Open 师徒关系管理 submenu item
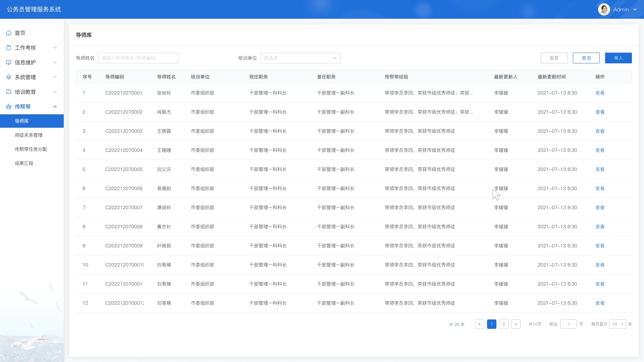 tap(29, 135)
